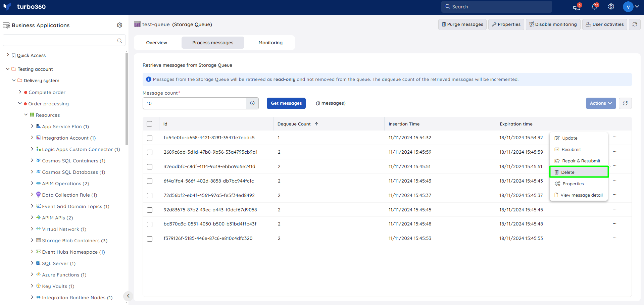Viewport: 644px width, 305px height.
Task: Choose Update from the context menu
Action: [x=579, y=138]
